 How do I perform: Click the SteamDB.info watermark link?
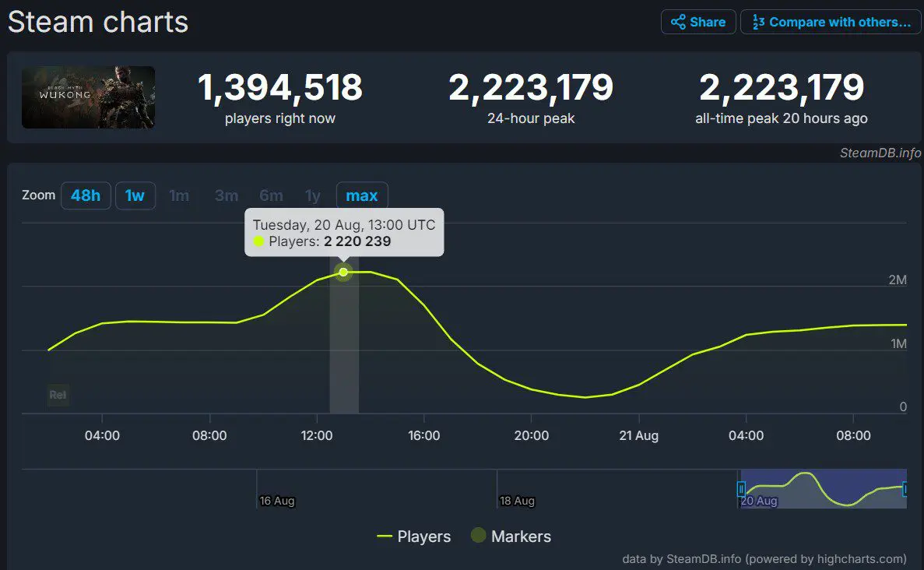880,153
